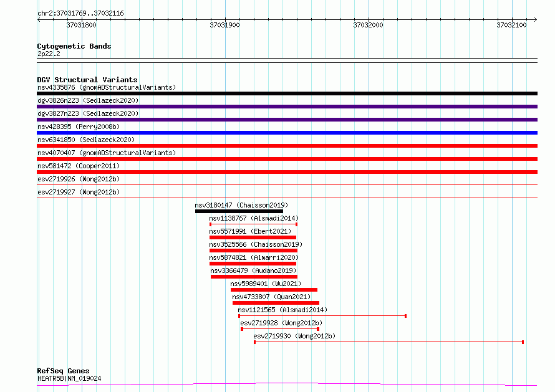Select the dgv3826n223 (Sedlazeck2020) purple bar

(x=287, y=107)
